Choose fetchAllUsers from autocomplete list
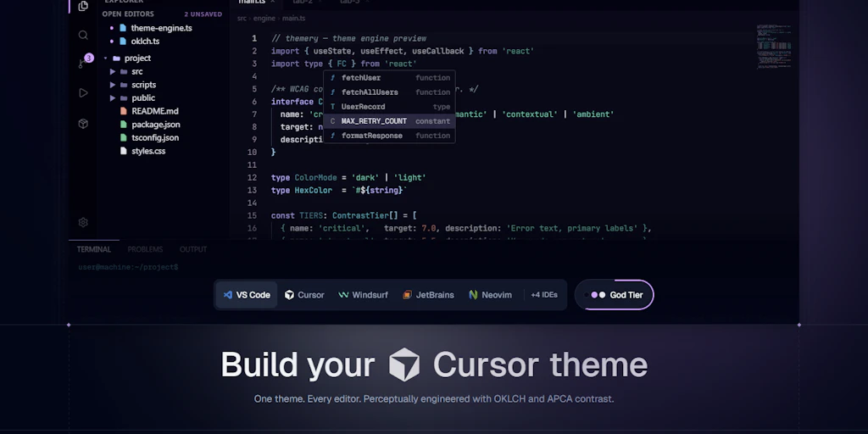This screenshot has height=434, width=868. (389, 92)
